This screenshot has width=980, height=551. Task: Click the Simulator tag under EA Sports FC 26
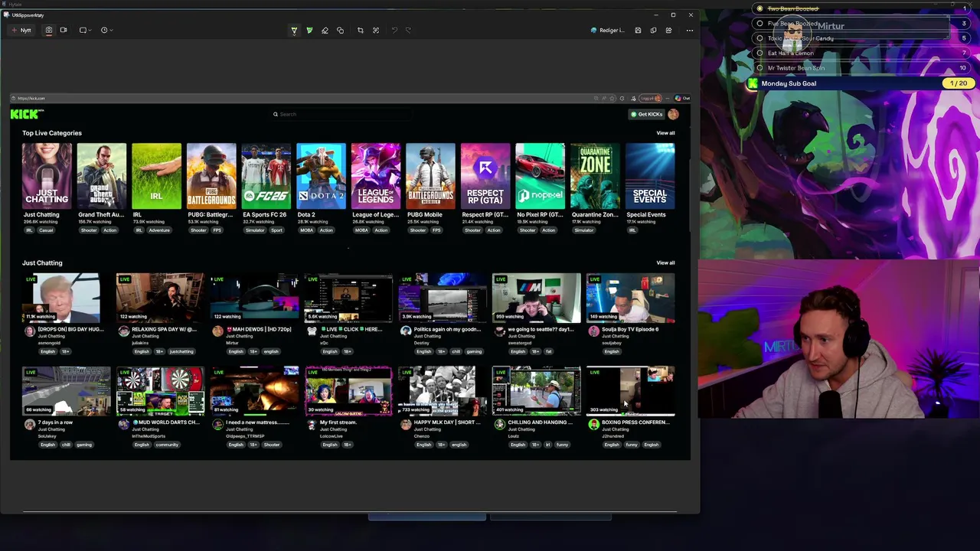[254, 230]
